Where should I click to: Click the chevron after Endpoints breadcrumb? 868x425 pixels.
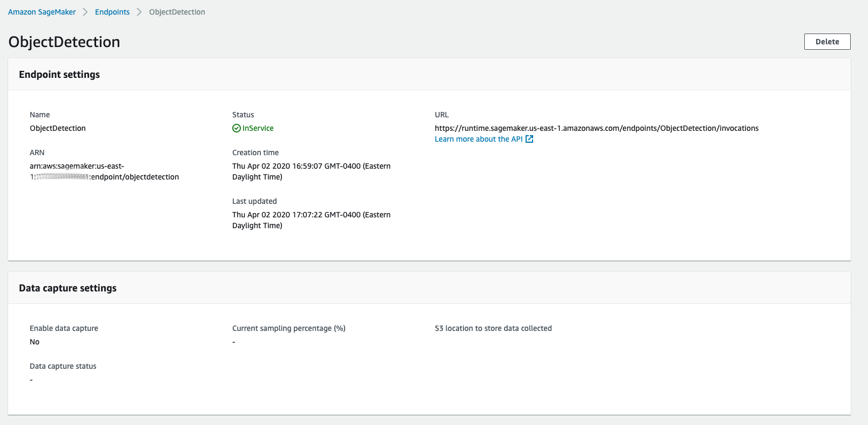coord(139,12)
